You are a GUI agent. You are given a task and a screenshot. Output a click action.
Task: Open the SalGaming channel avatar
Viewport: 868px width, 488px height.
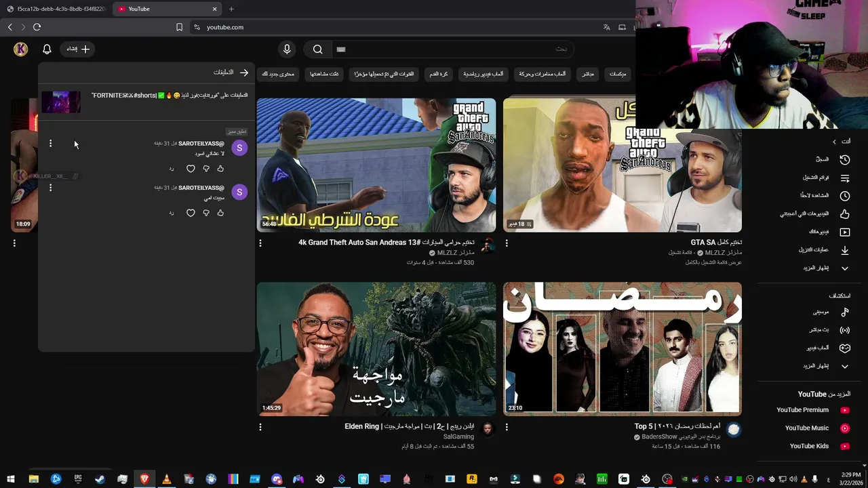(x=488, y=429)
